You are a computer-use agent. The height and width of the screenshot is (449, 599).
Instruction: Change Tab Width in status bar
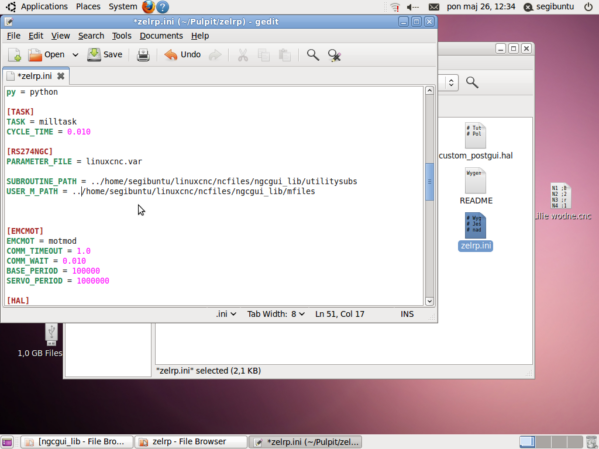pos(275,314)
